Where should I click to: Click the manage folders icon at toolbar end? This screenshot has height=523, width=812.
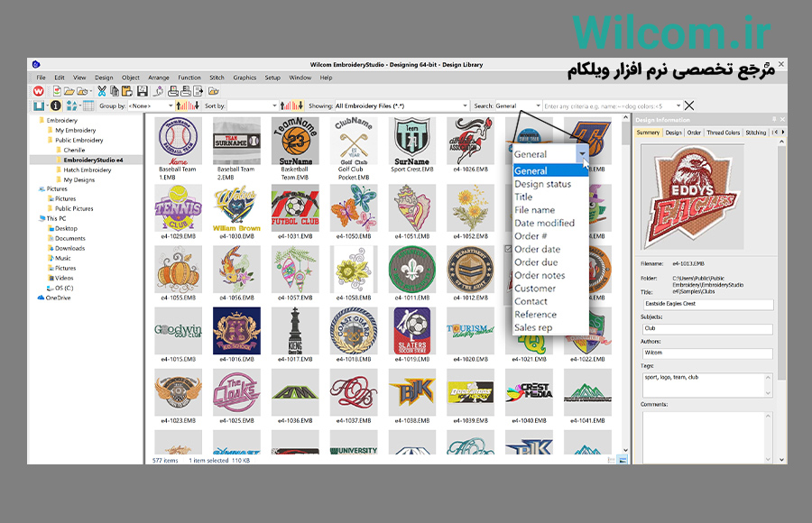pyautogui.click(x=213, y=91)
